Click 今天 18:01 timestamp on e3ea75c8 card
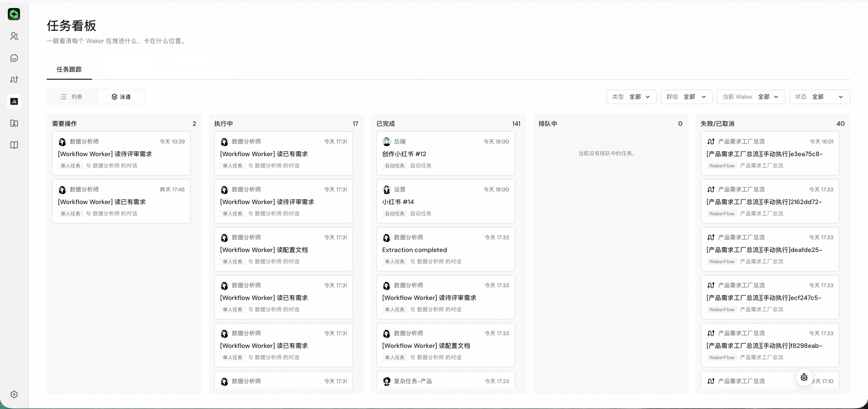 tap(821, 142)
